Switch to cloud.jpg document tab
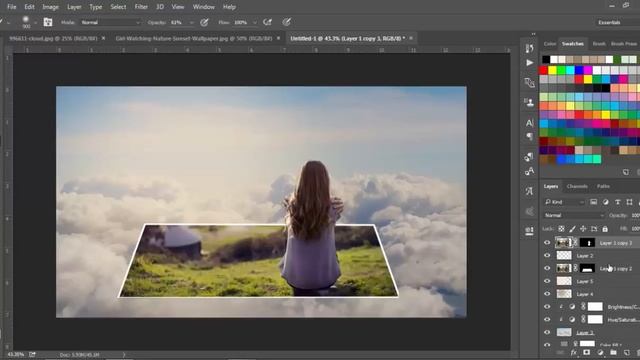This screenshot has width=640, height=360. 53,38
